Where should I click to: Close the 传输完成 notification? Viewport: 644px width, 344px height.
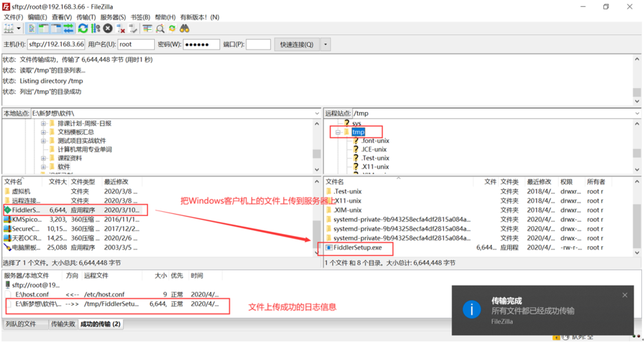point(625,295)
